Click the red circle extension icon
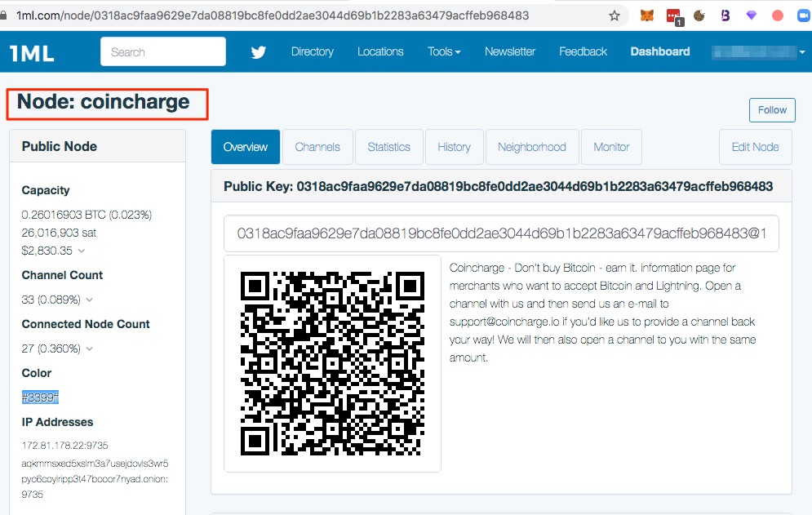 [x=777, y=16]
